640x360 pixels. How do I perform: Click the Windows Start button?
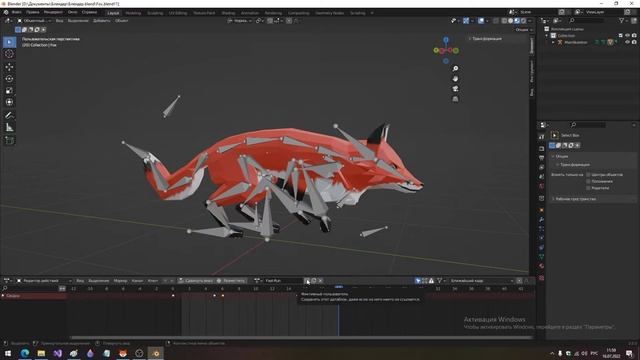coord(8,353)
